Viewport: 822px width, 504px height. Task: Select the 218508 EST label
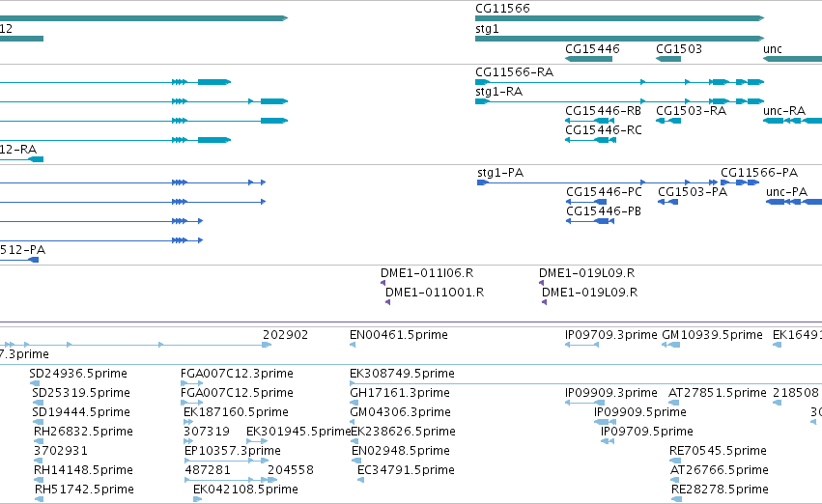796,394
